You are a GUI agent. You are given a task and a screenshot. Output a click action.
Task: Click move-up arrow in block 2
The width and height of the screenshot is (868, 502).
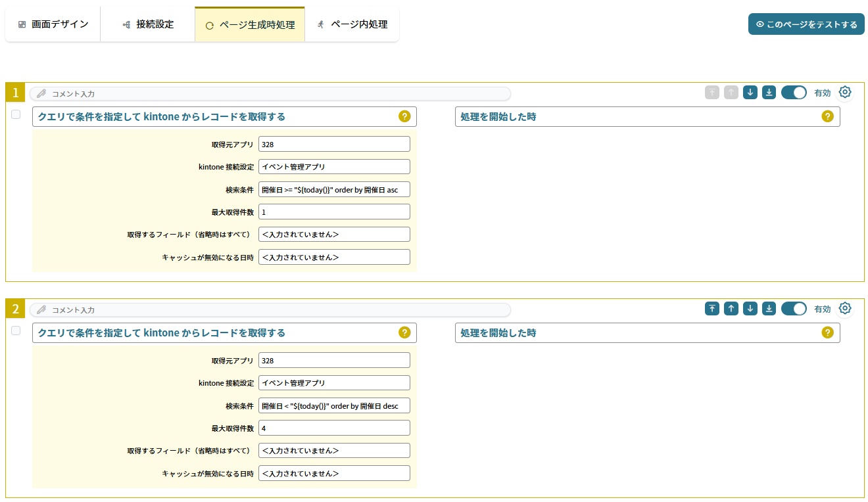coord(731,309)
